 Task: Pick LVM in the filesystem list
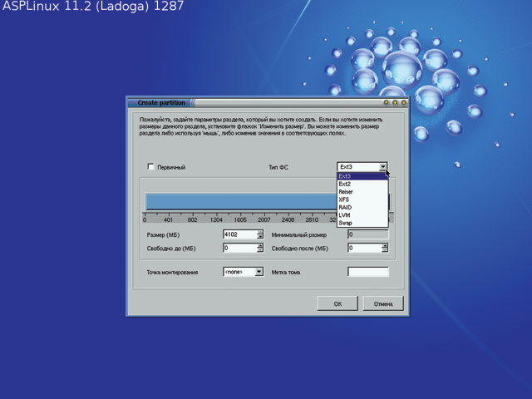(x=362, y=215)
